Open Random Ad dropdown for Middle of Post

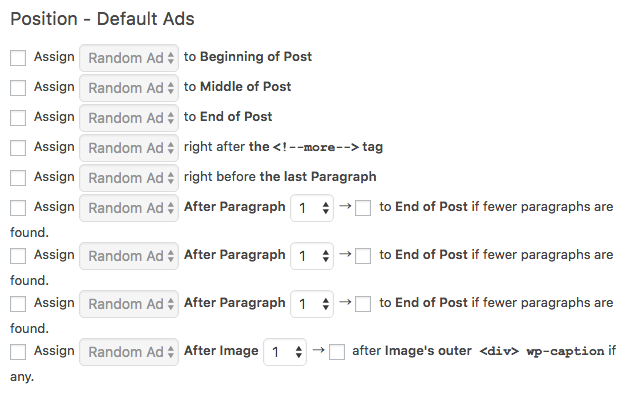click(129, 88)
